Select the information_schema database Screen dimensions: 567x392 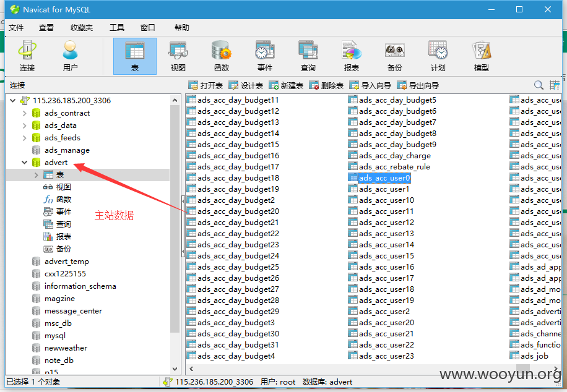[x=80, y=286]
